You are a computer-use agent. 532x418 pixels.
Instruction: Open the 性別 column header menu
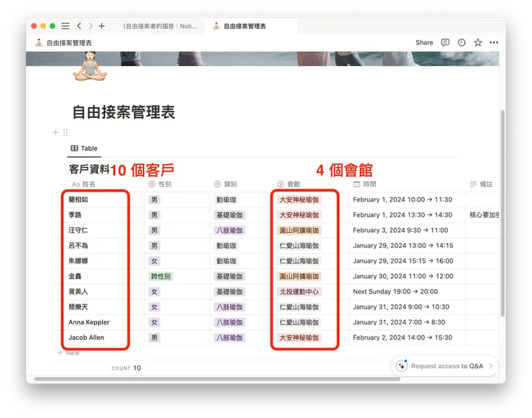click(x=160, y=184)
